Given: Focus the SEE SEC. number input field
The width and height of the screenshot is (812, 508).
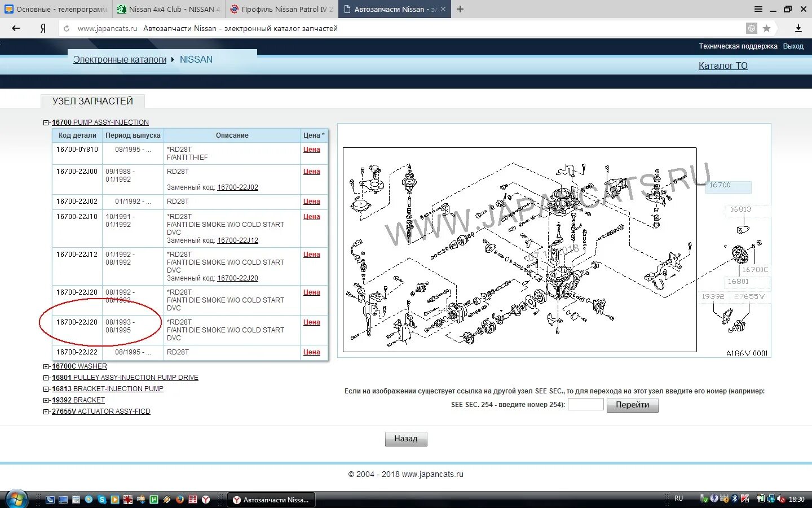Looking at the screenshot, I should 585,404.
